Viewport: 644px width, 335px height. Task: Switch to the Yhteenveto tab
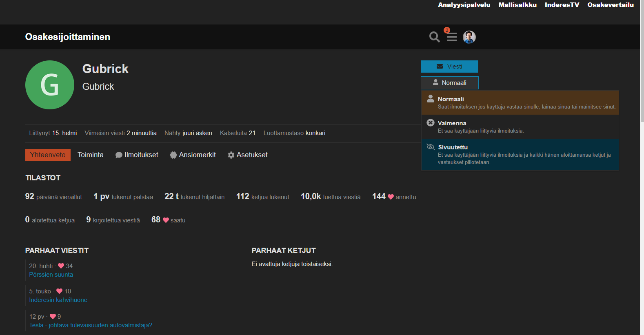pos(48,155)
